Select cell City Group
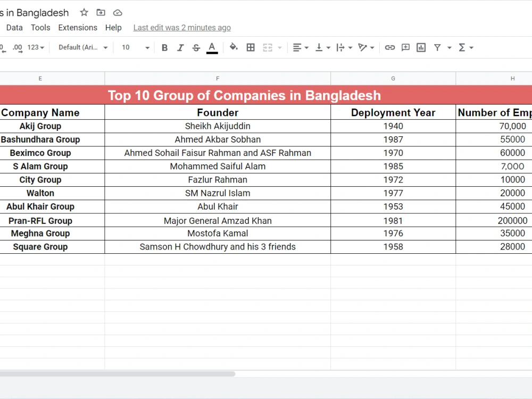Image resolution: width=532 pixels, height=399 pixels. click(52, 180)
